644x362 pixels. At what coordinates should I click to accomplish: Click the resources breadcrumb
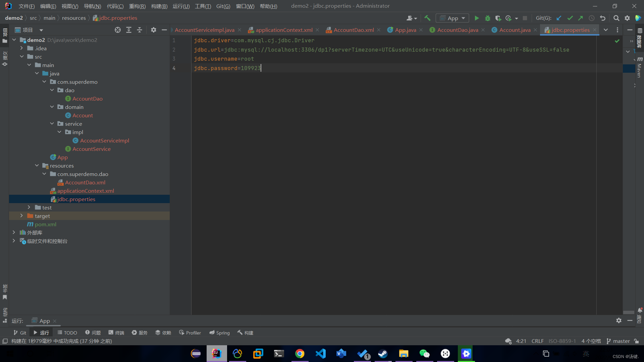74,18
